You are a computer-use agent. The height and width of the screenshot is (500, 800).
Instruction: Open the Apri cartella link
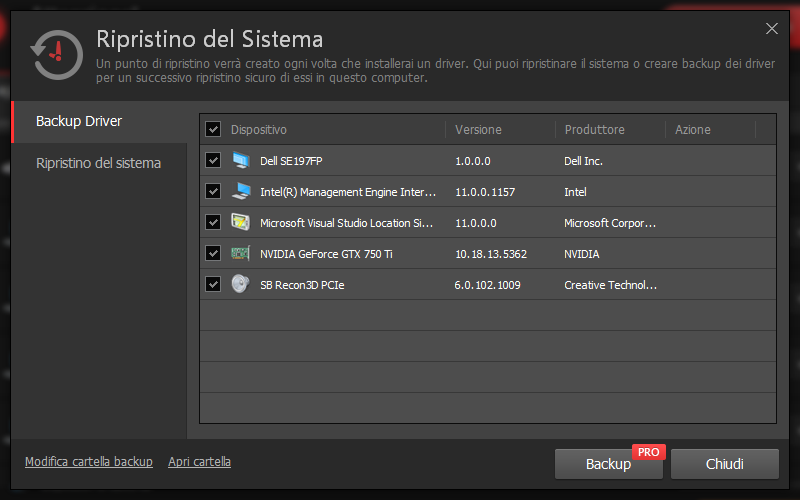[x=199, y=462]
